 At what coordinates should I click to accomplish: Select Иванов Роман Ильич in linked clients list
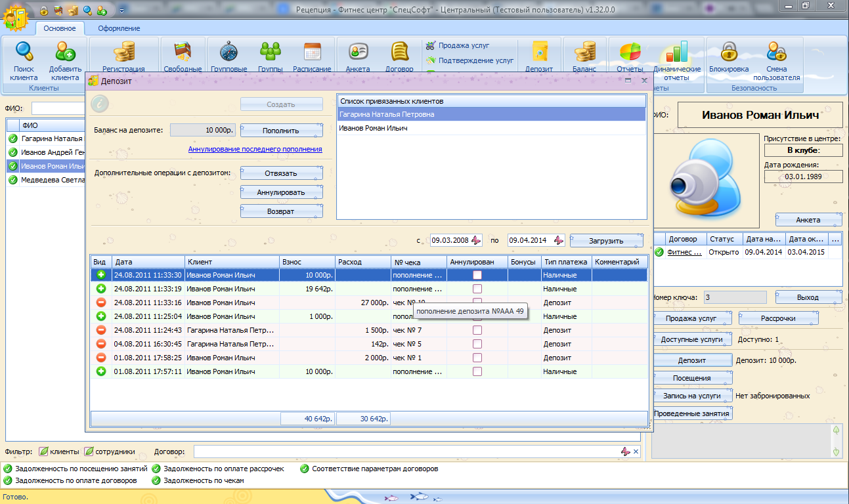pos(373,129)
